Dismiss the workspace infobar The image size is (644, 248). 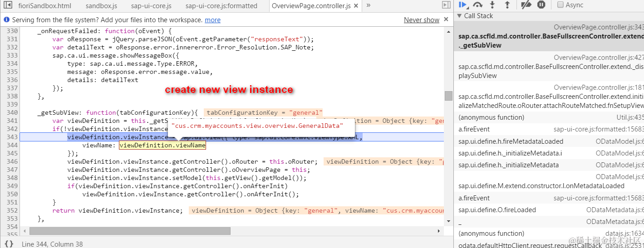pyautogui.click(x=447, y=19)
